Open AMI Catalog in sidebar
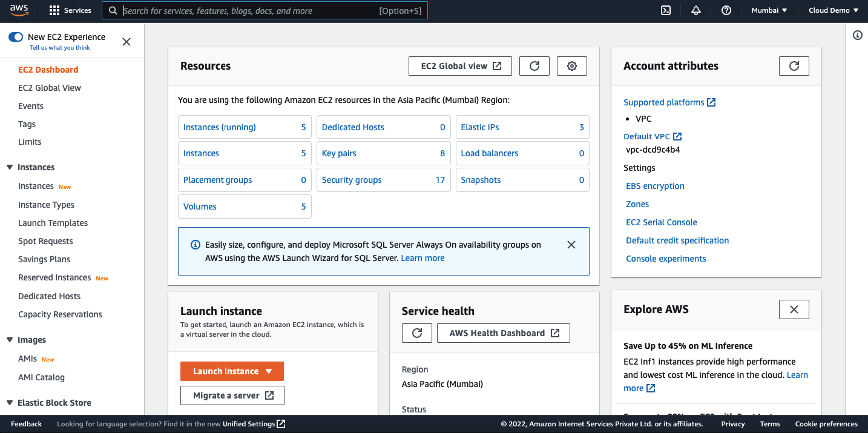 pos(41,377)
